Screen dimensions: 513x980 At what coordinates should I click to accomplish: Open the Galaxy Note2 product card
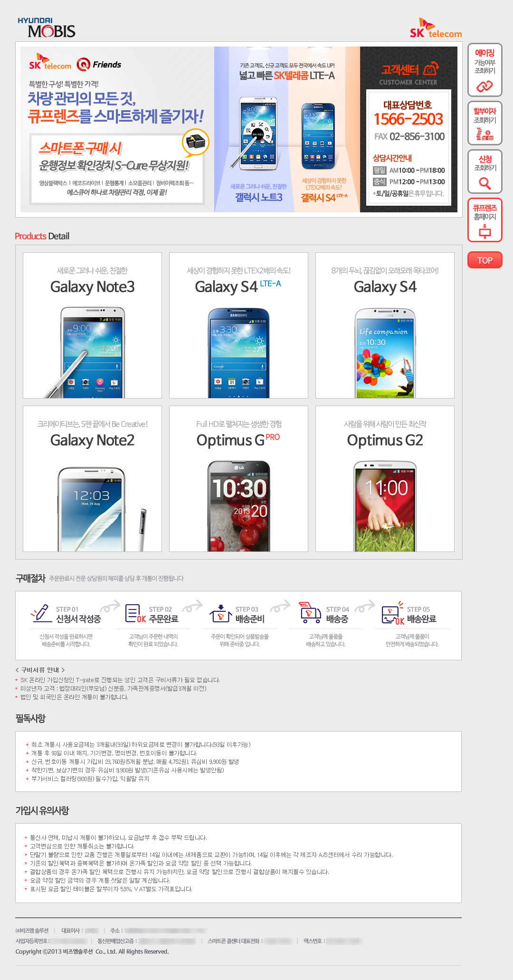92,479
